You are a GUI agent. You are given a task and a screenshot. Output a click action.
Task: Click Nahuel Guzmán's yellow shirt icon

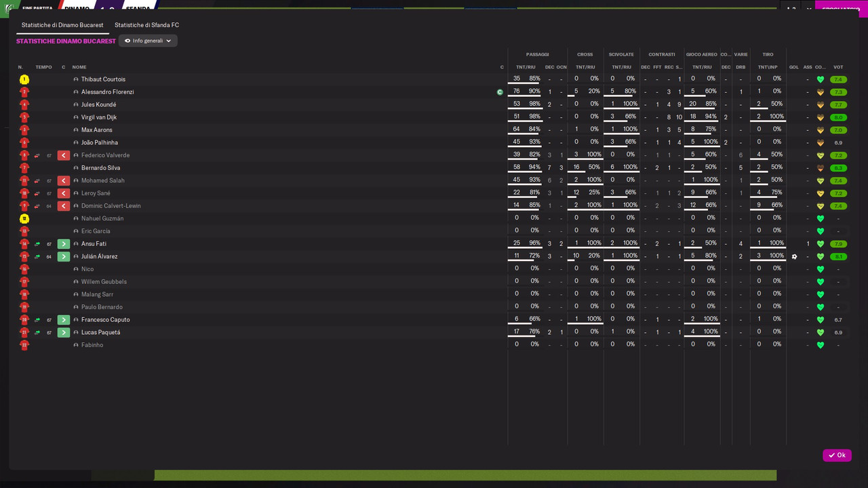point(24,219)
